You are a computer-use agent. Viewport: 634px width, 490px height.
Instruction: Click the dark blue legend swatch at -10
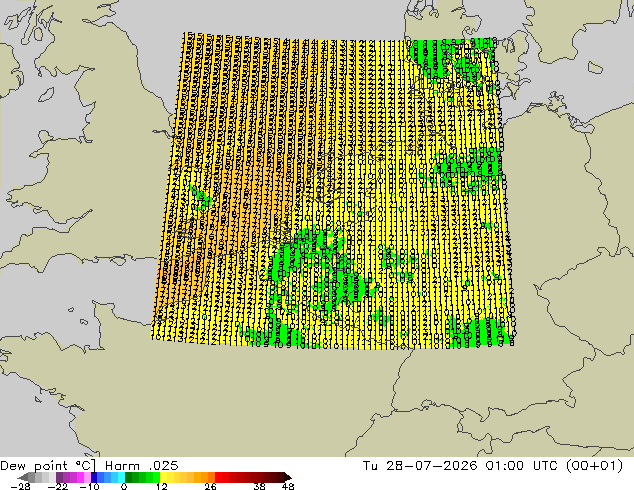coord(94,477)
